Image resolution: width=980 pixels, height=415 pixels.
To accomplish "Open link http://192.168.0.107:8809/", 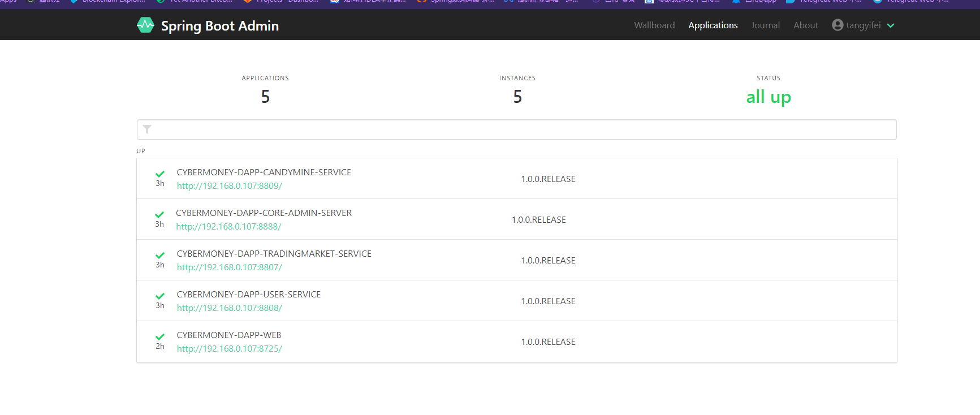I will pyautogui.click(x=229, y=186).
